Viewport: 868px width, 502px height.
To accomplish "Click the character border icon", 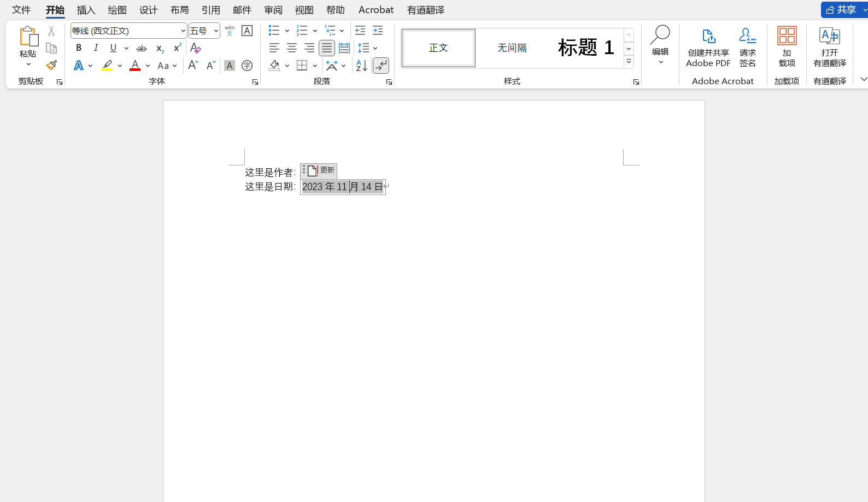I will 247,31.
